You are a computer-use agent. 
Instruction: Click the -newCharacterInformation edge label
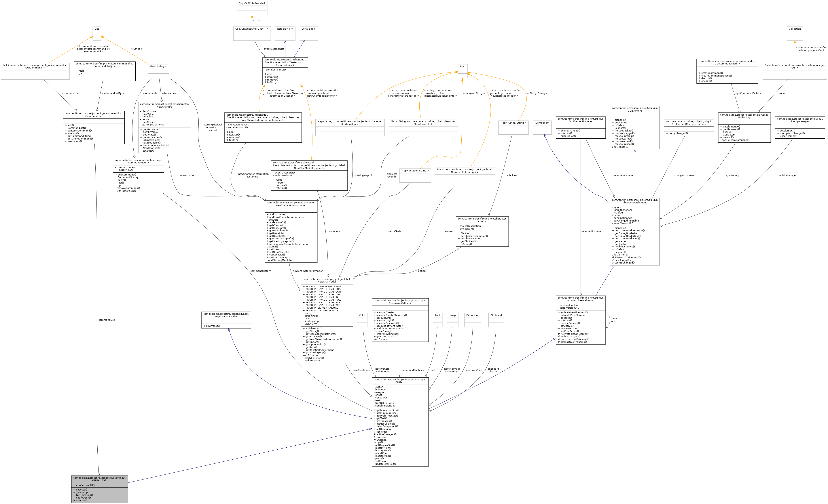[308, 271]
